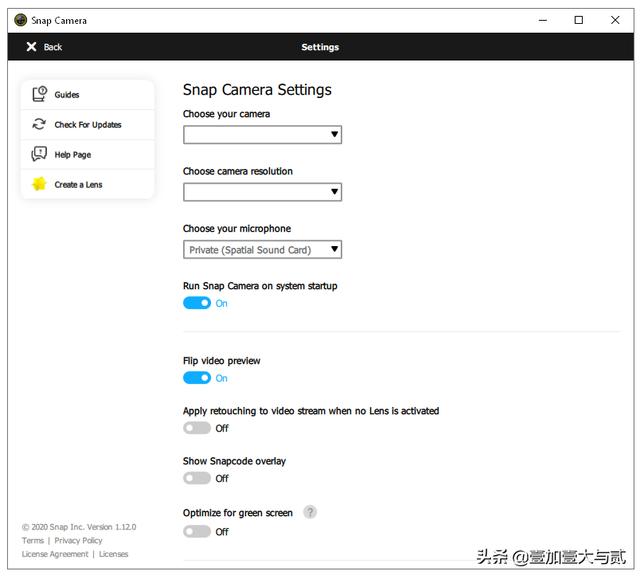
Task: Open the Licenses link
Action: pyautogui.click(x=113, y=554)
